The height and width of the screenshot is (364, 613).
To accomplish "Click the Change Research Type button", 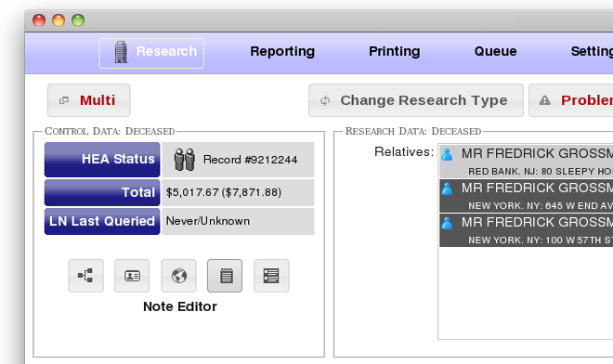I will click(416, 100).
